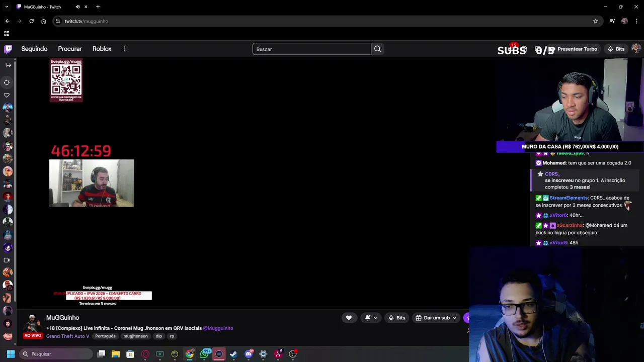644x362 pixels.
Task: Focus the Buscar search field
Action: pyautogui.click(x=311, y=49)
